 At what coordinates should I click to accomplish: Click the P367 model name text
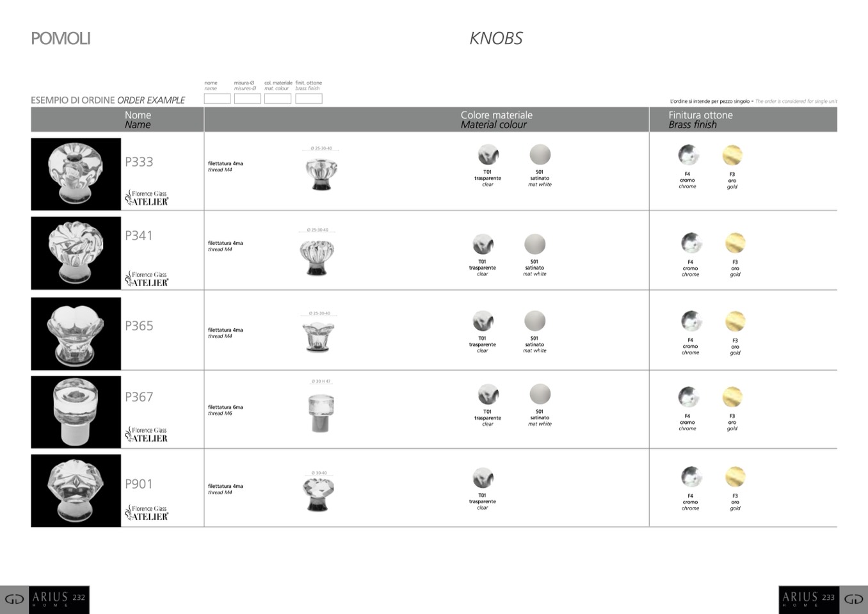(x=139, y=397)
